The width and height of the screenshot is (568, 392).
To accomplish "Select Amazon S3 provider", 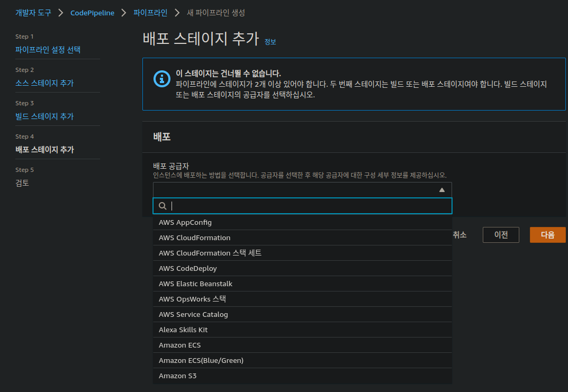I will [302, 376].
